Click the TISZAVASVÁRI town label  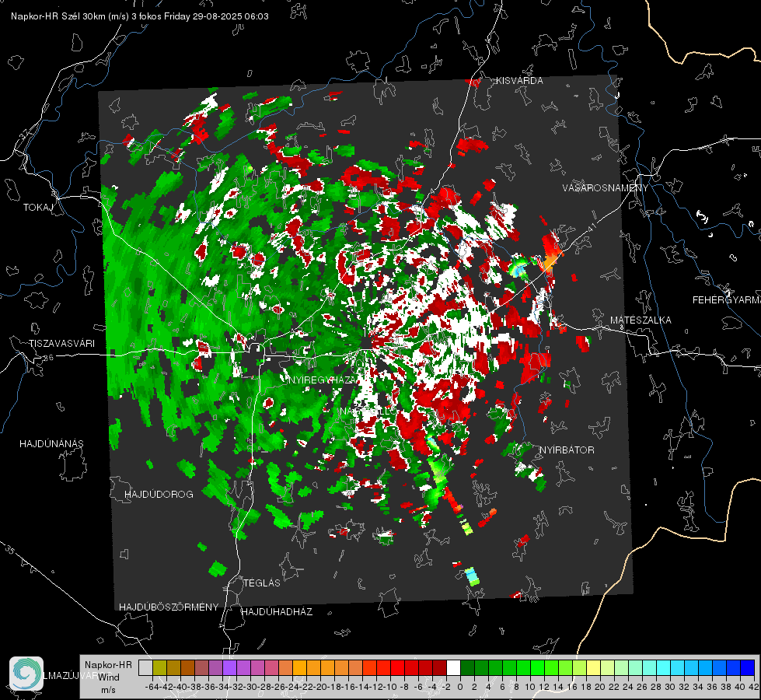[x=61, y=344]
